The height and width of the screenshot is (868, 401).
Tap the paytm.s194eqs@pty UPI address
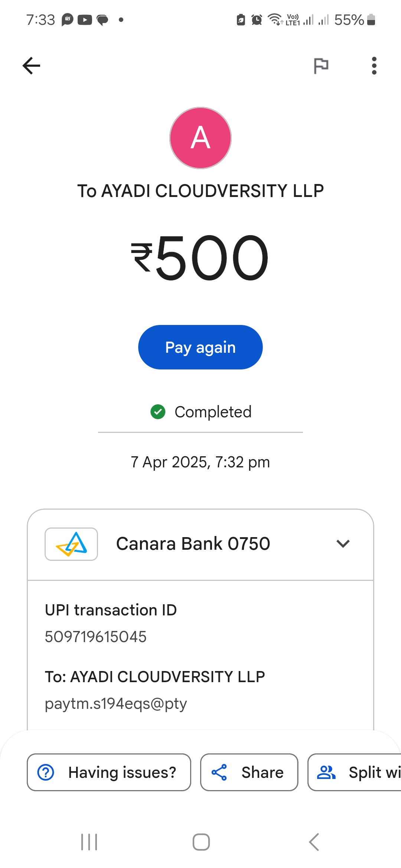[116, 703]
